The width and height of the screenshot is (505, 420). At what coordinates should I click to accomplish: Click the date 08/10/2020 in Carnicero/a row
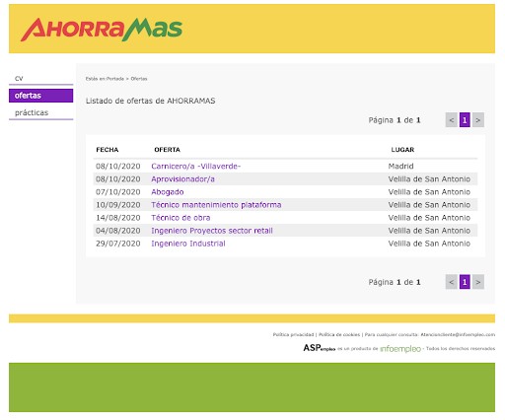coord(118,167)
